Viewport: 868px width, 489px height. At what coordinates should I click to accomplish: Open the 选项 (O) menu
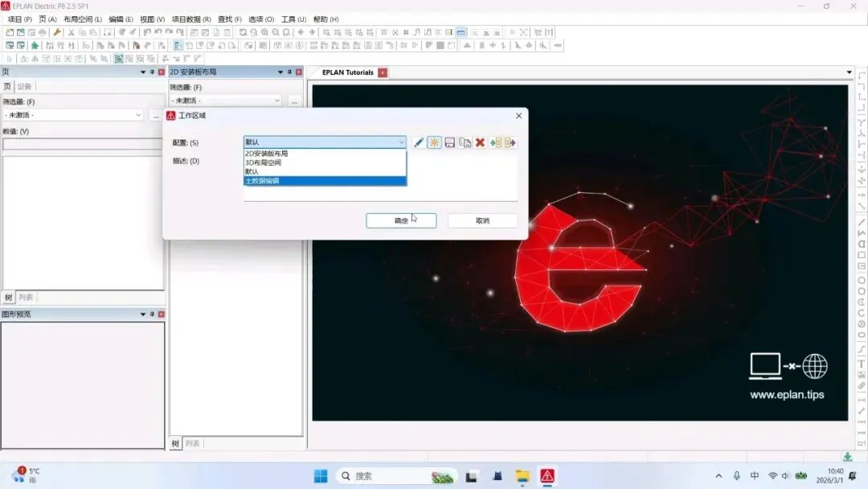point(260,19)
